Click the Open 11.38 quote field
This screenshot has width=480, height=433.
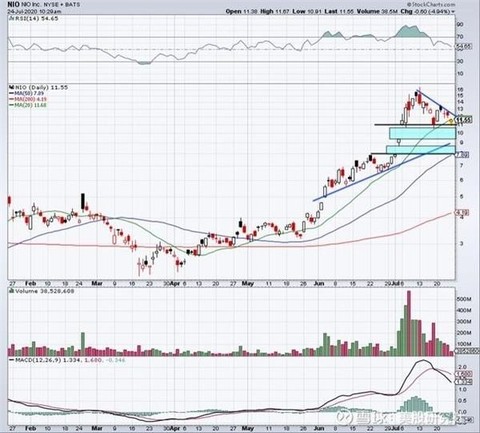pyautogui.click(x=242, y=11)
